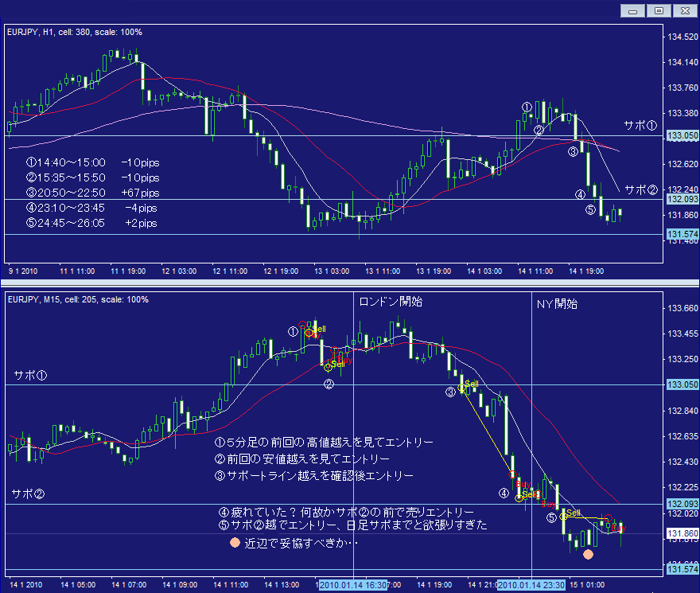Select the EURJPY M15 chart title text
700x593 pixels.
pyautogui.click(x=78, y=299)
